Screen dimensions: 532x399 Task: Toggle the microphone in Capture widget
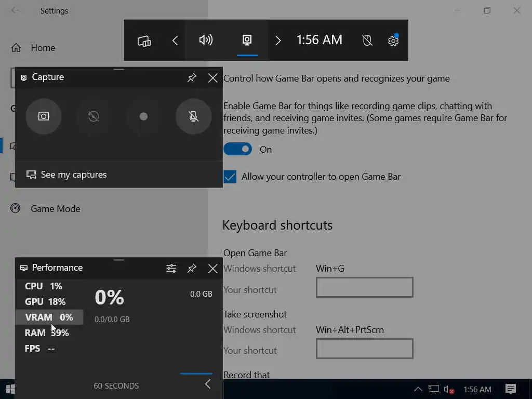pyautogui.click(x=193, y=116)
